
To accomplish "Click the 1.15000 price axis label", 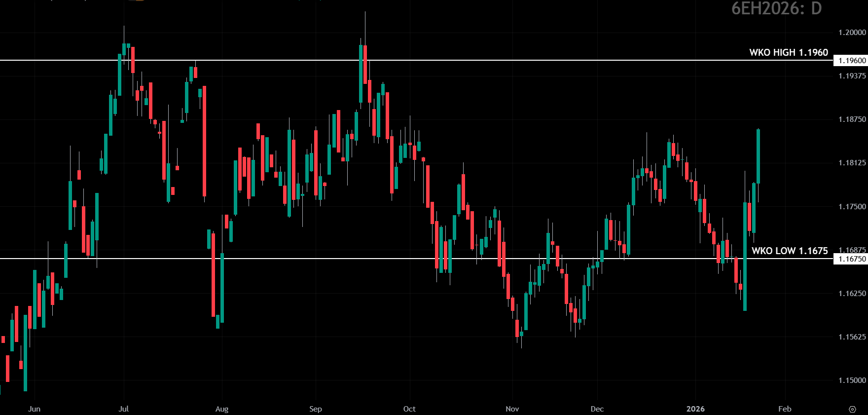I will [x=852, y=380].
